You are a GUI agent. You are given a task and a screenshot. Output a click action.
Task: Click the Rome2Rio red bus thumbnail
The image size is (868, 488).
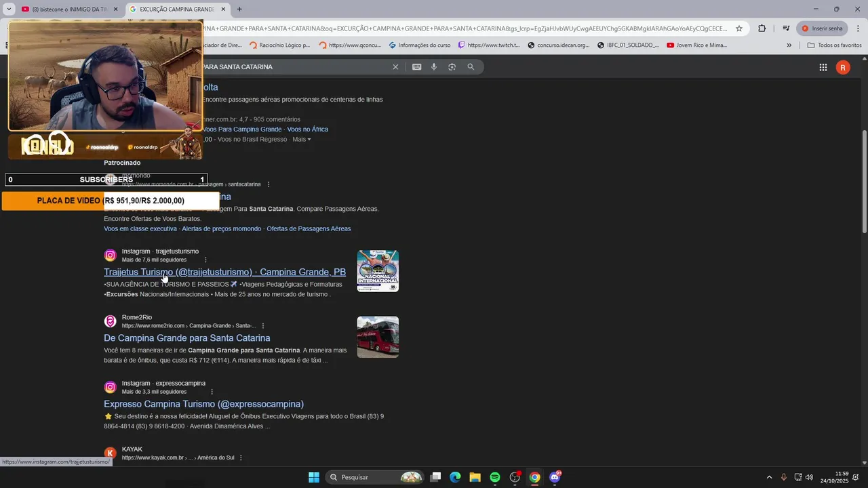[x=378, y=337]
